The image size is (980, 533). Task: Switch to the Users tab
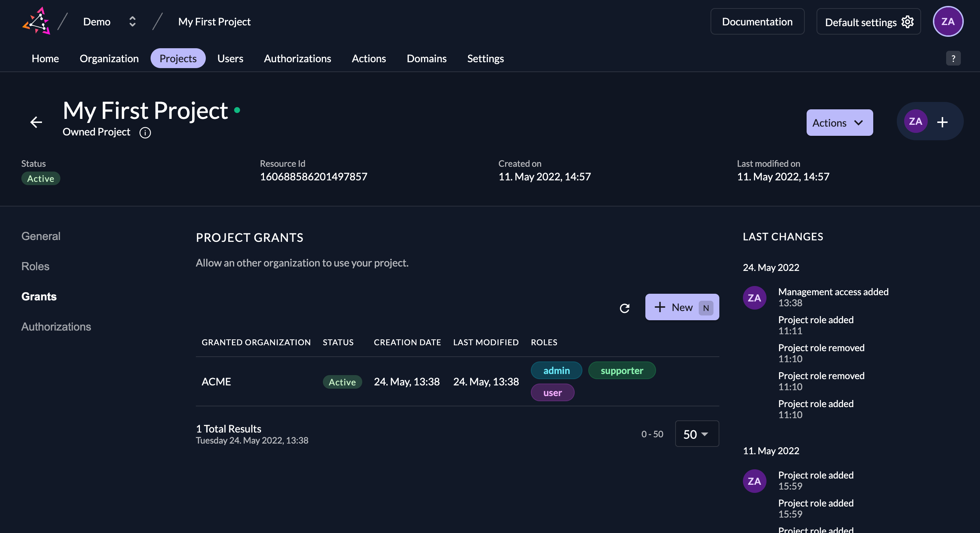[230, 58]
